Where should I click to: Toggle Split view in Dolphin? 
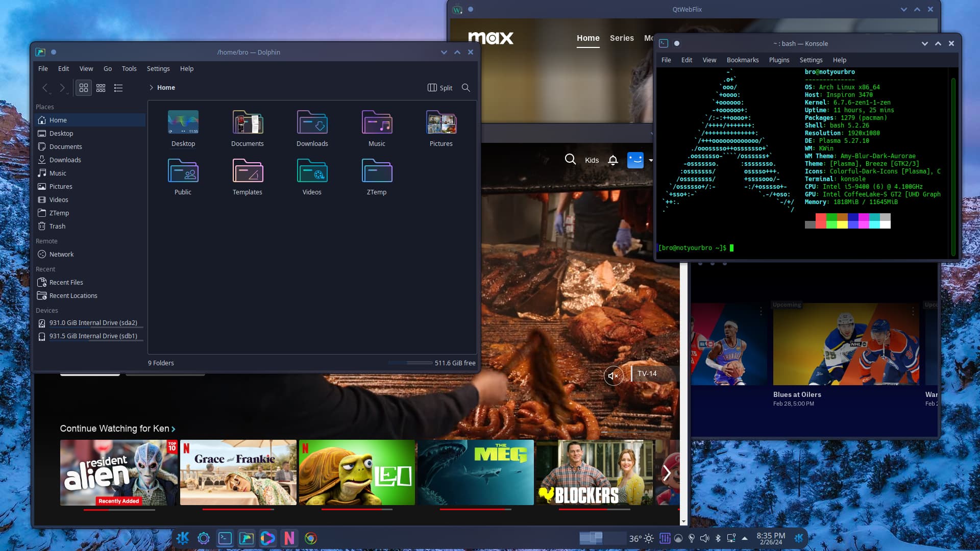440,88
